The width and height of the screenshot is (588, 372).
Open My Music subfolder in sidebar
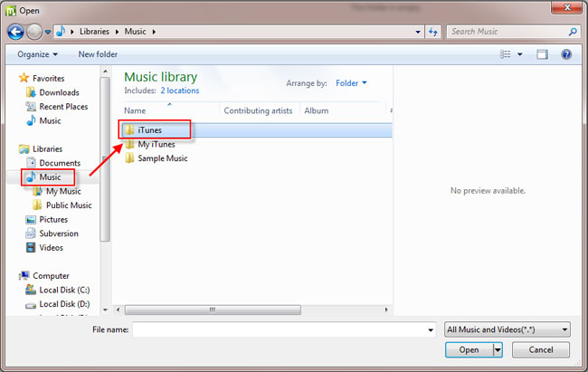(63, 191)
